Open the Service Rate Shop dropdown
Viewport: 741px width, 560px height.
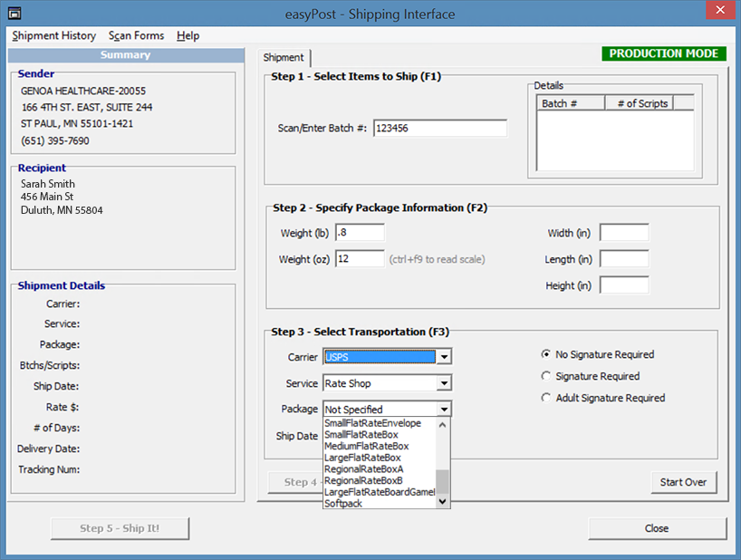(443, 383)
